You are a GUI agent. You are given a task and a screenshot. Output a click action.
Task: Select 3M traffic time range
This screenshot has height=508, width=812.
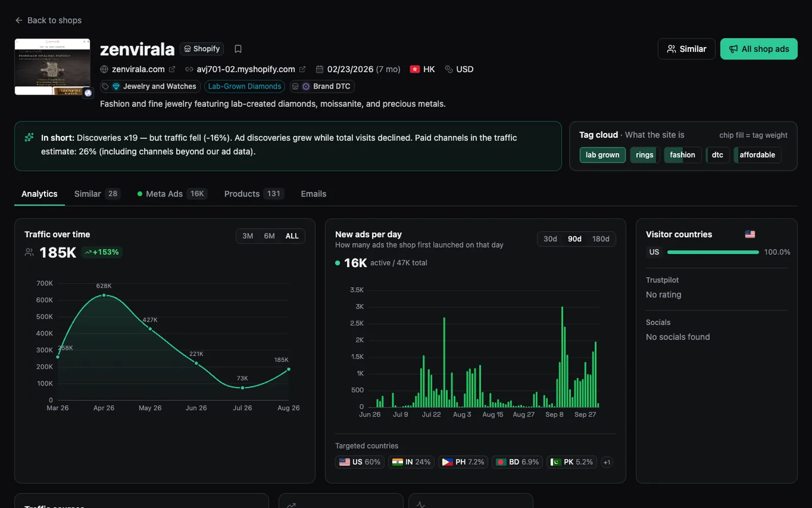coord(248,236)
